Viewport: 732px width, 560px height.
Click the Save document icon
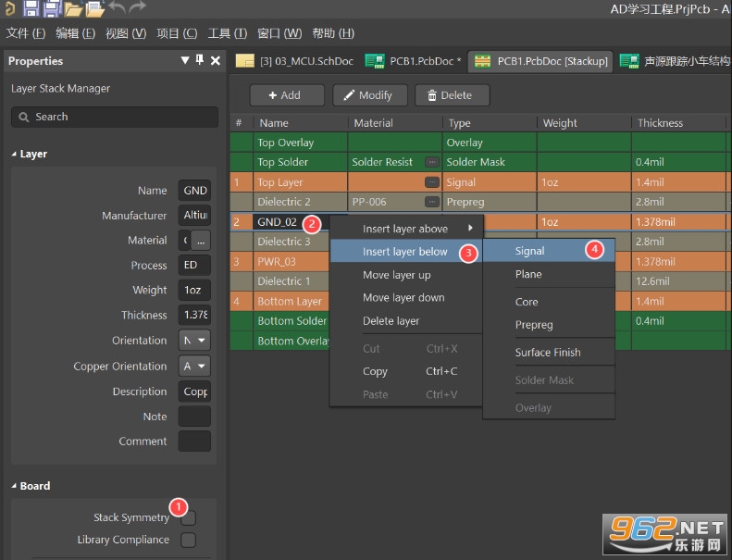click(x=31, y=7)
